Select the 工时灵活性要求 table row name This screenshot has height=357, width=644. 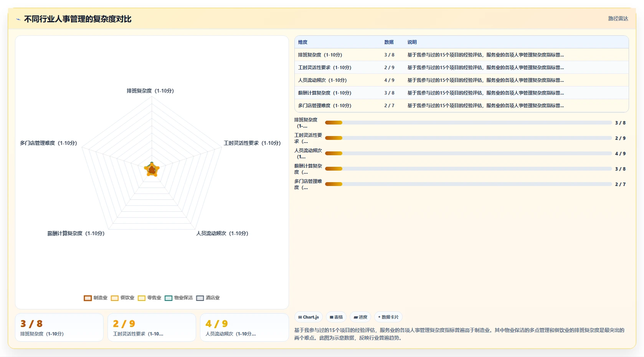325,68
